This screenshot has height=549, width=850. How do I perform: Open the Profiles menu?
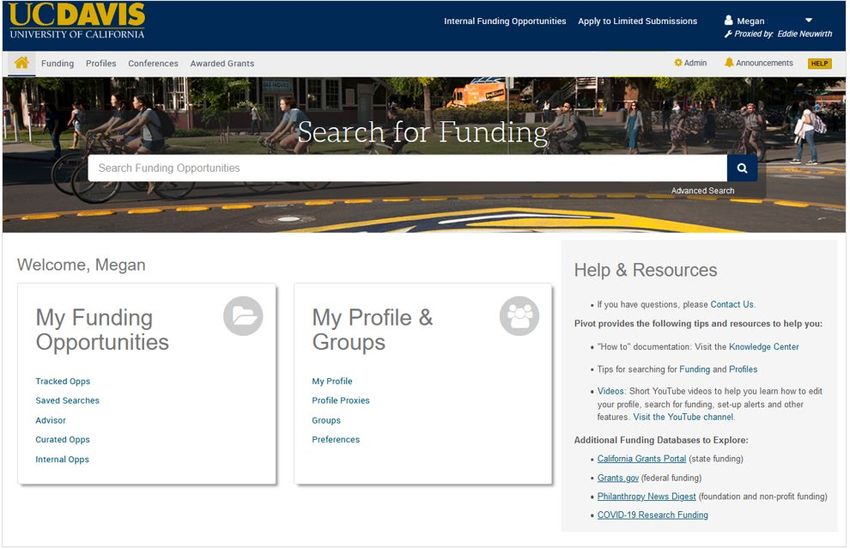point(101,63)
